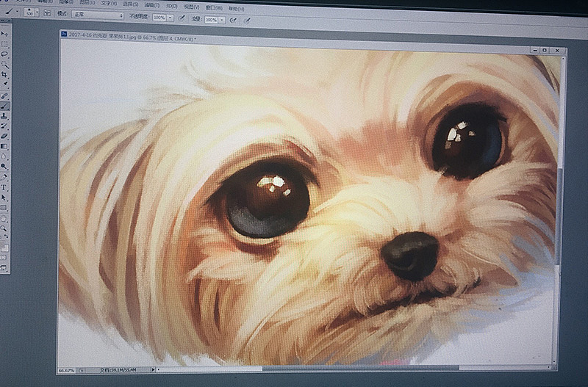Click the 66.67% zoom field in status bar
The width and height of the screenshot is (588, 387).
(66, 371)
